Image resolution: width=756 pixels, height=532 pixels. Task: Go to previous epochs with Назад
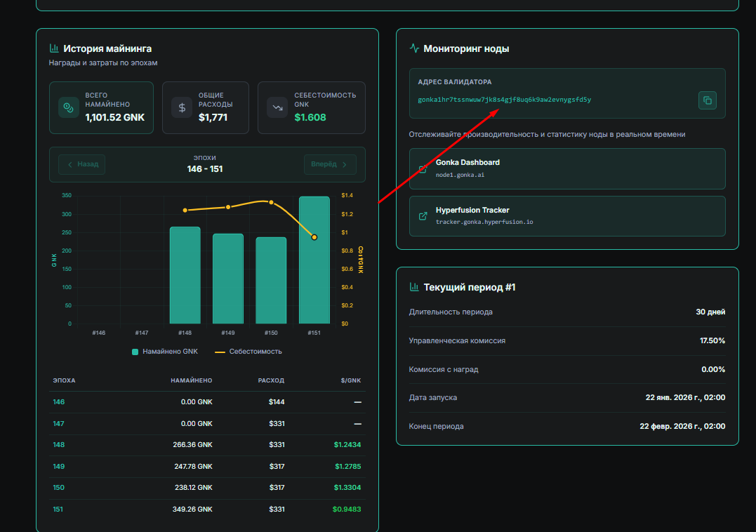(82, 164)
